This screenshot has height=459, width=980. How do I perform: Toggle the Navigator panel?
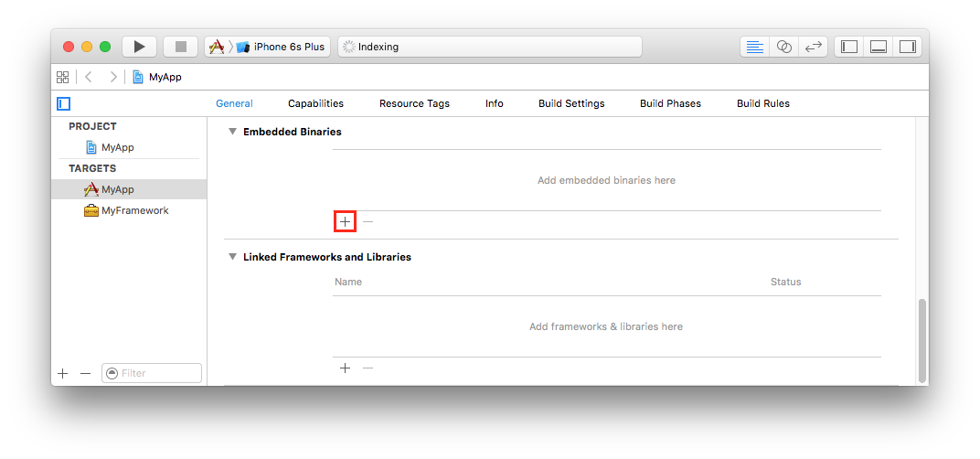pos(849,47)
